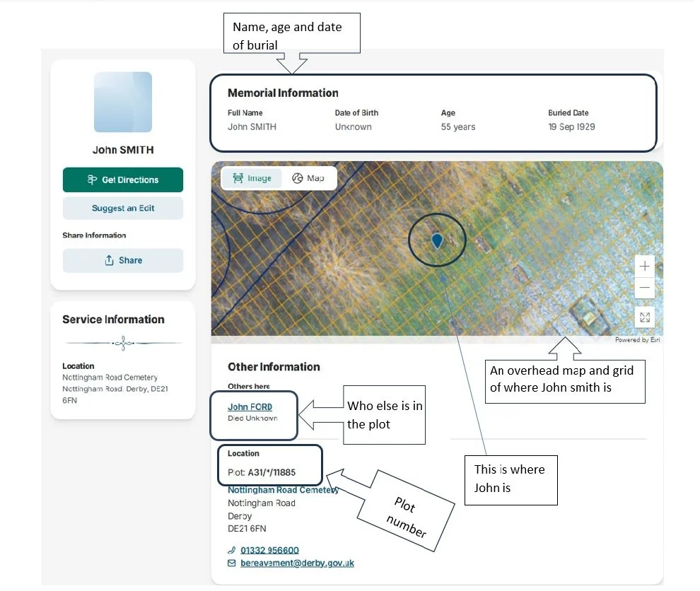Open John FORD's record link

(x=250, y=407)
